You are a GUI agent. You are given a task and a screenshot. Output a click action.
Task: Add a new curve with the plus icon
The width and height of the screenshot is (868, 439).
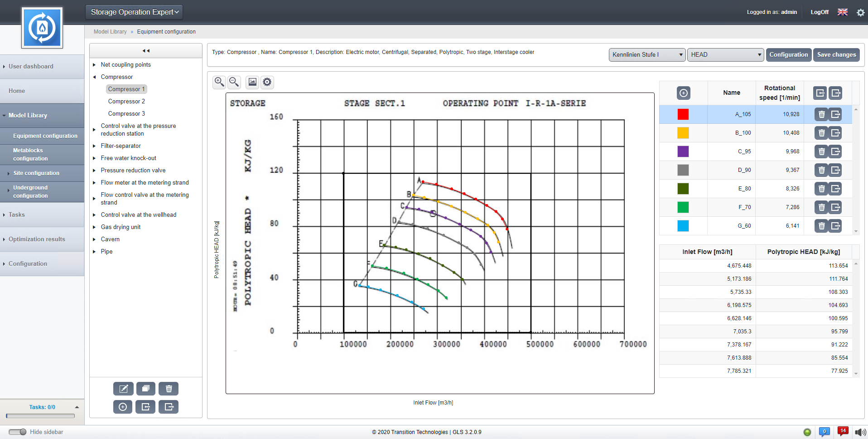tap(683, 93)
